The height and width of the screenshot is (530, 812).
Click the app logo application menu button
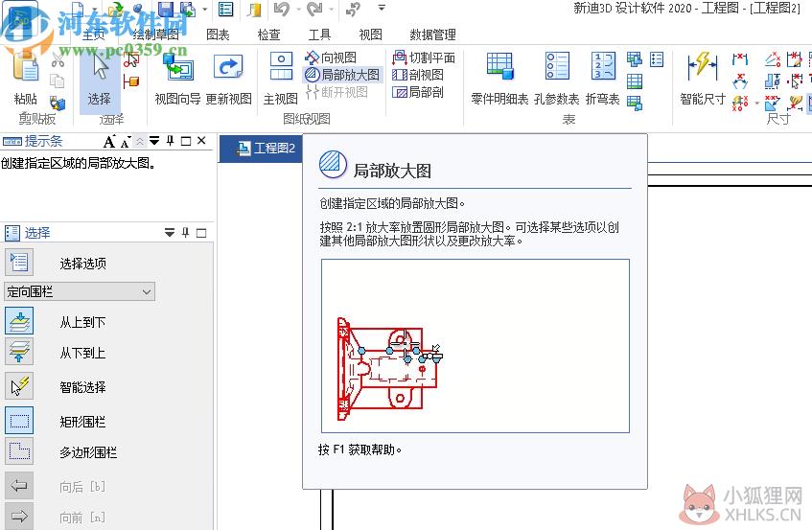point(21,20)
